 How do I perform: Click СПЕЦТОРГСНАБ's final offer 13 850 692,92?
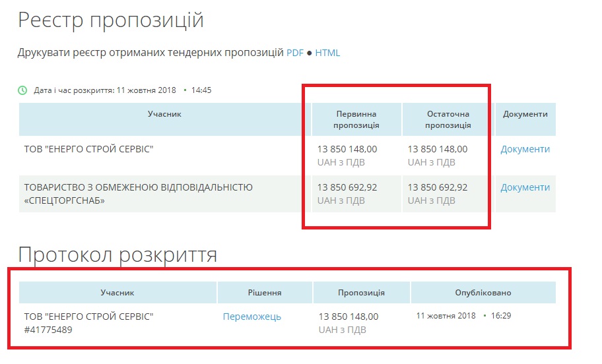[x=437, y=187]
